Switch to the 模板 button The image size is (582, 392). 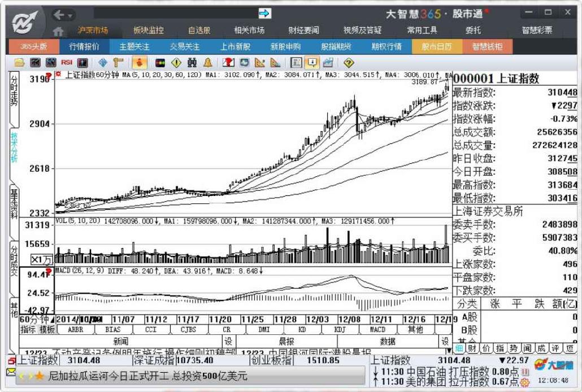[x=47, y=329]
